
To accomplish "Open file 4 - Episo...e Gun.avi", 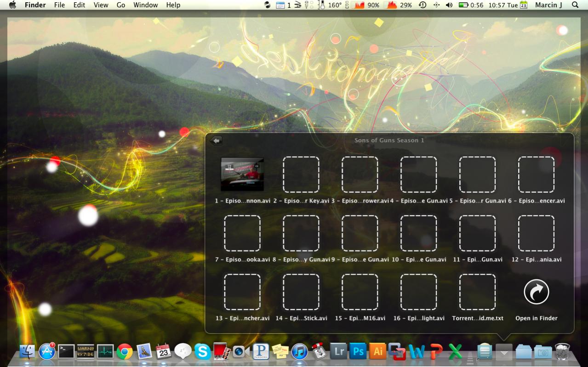I will click(419, 174).
